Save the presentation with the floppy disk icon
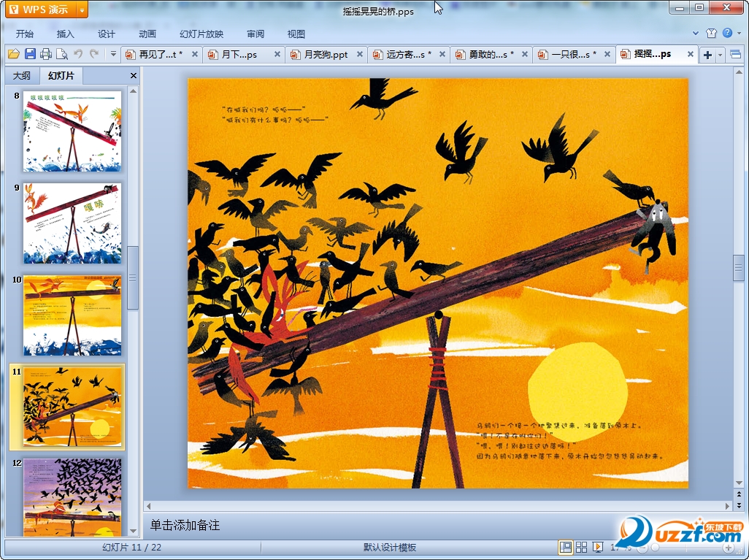 (30, 54)
